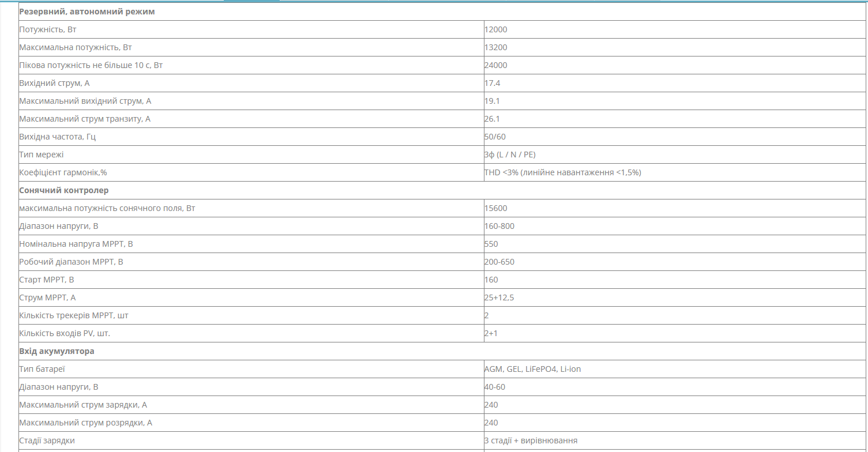Click the 'Стадії зарядки' label
The width and height of the screenshot is (868, 452).
47,440
